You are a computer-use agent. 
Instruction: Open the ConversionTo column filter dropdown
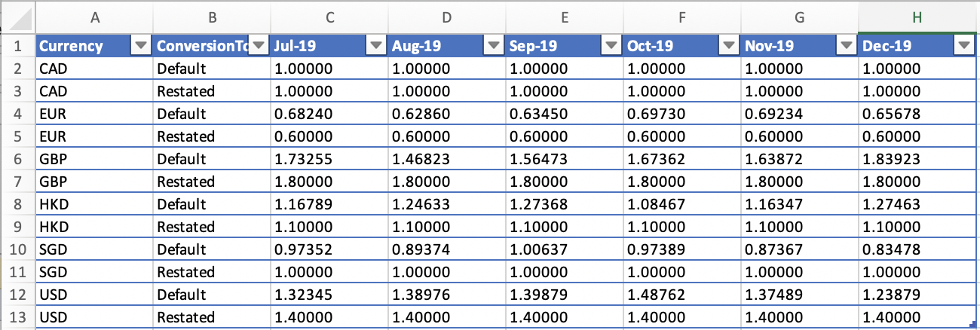tap(259, 46)
